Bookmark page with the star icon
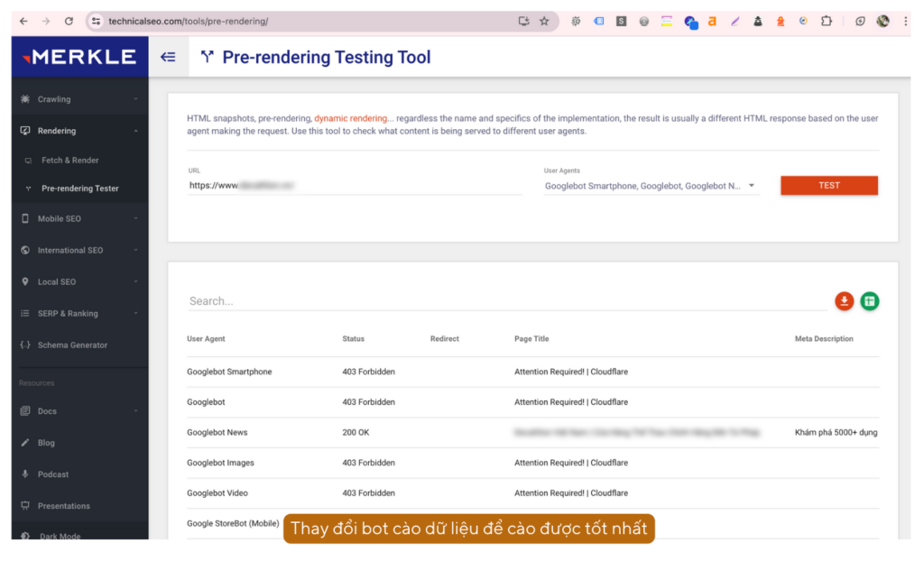 point(544,21)
